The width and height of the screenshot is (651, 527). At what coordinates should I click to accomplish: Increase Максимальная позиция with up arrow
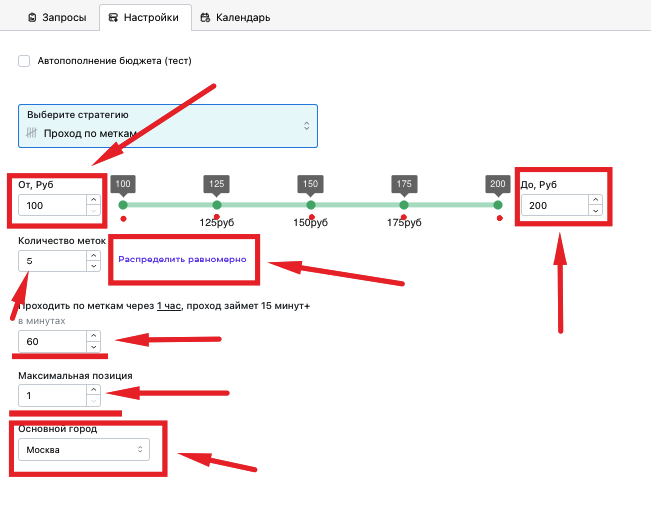94,390
